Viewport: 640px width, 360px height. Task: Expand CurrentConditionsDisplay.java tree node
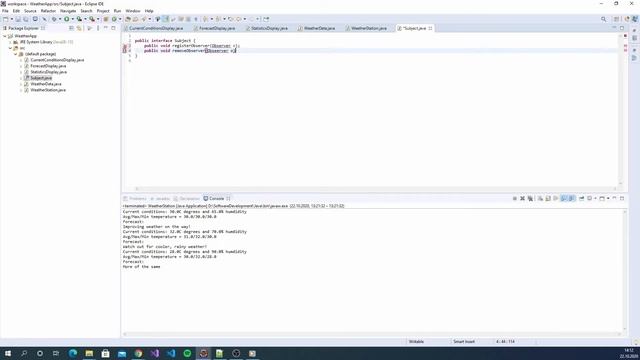coord(21,60)
